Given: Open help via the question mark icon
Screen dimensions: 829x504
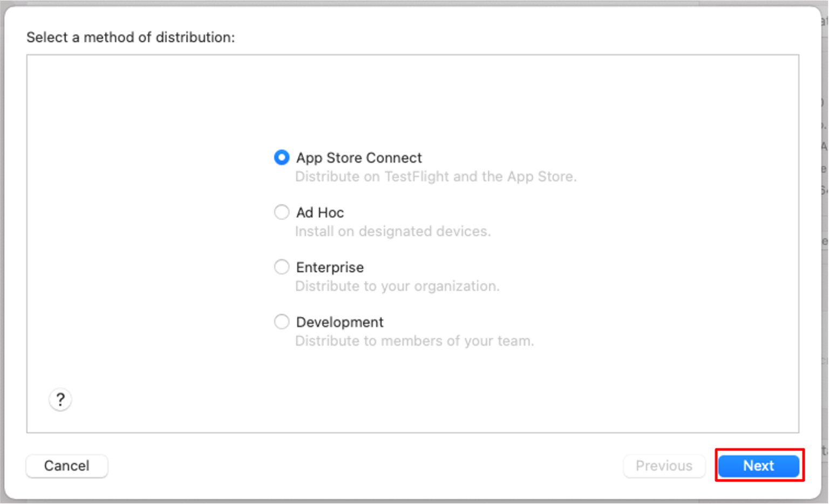Looking at the screenshot, I should pyautogui.click(x=60, y=399).
